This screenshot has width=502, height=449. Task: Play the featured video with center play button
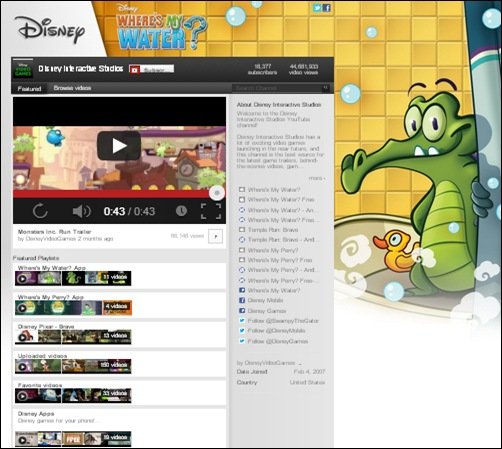tap(119, 146)
